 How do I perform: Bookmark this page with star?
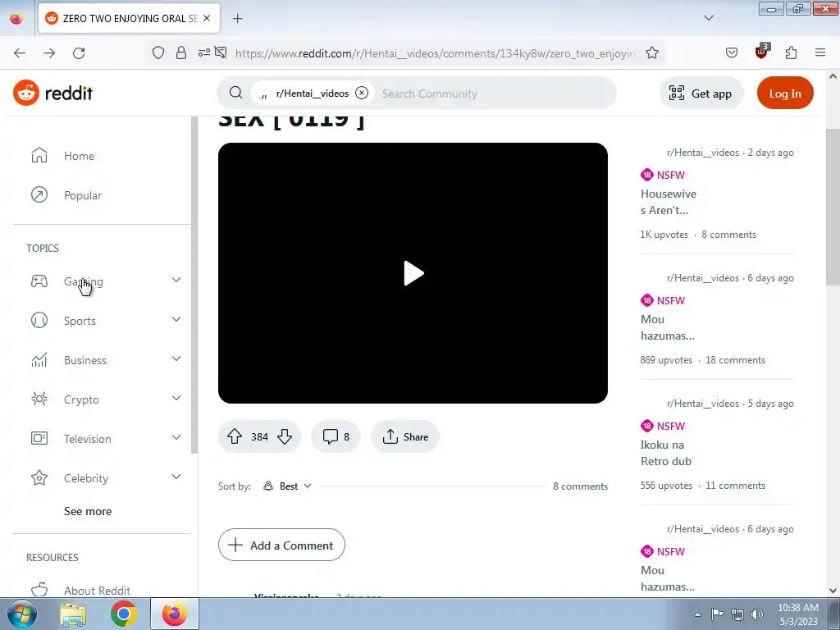(x=652, y=52)
